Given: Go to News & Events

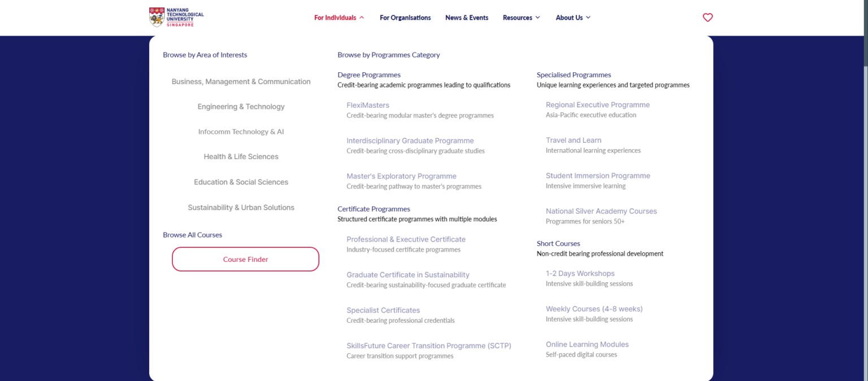Looking at the screenshot, I should click(x=467, y=17).
